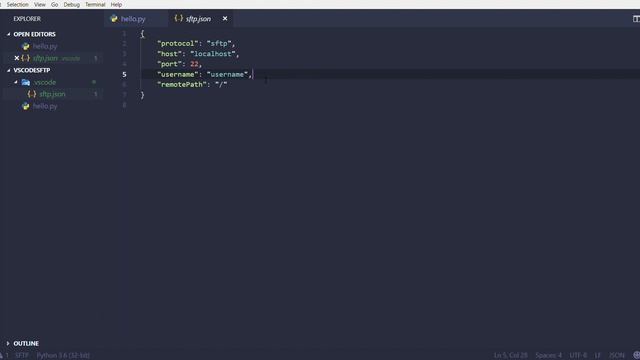Click the "username": "username" line
This screenshot has height=360, width=640.
[x=205, y=74]
